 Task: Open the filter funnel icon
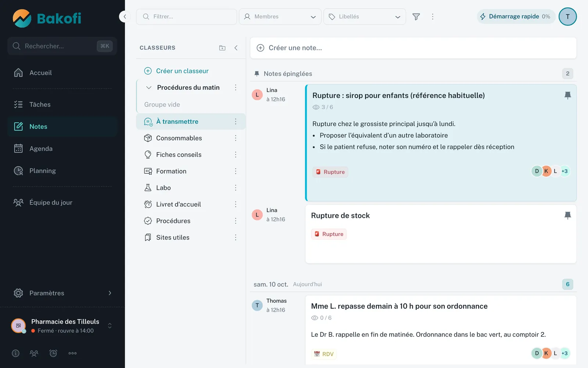point(416,17)
